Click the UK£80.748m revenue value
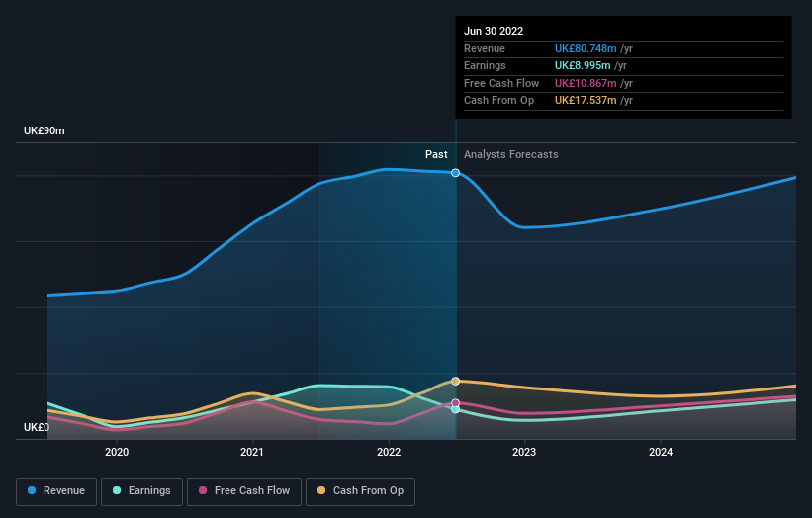The width and height of the screenshot is (812, 518). click(x=586, y=48)
